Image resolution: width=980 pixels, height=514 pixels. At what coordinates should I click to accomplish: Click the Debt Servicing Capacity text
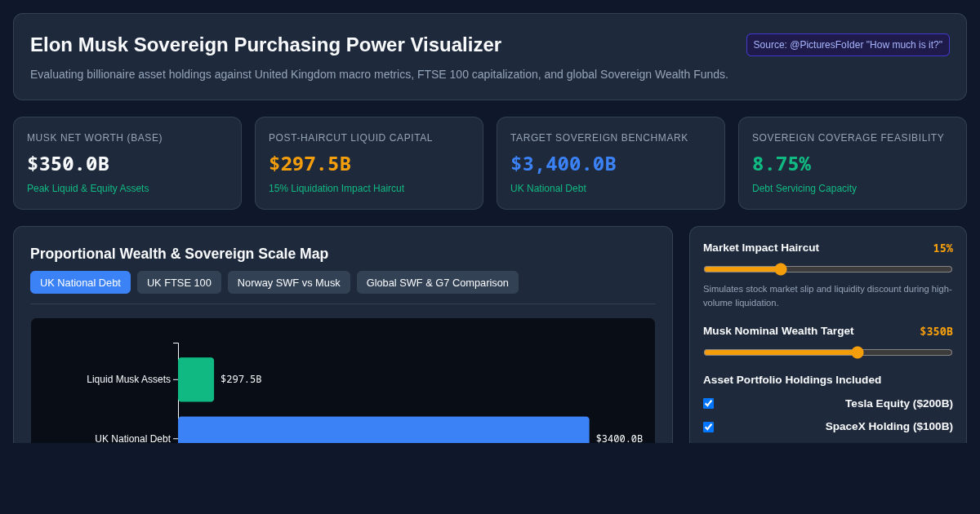(x=804, y=188)
